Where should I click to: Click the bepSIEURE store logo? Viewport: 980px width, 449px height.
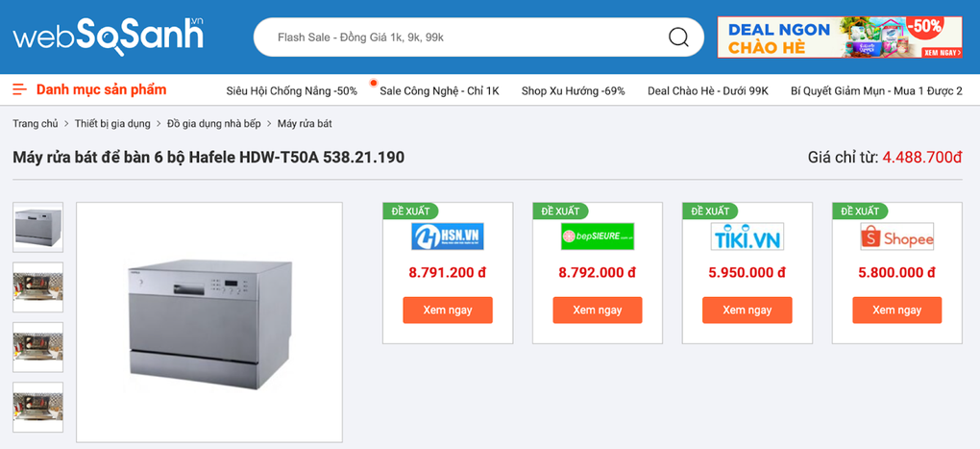(x=597, y=237)
